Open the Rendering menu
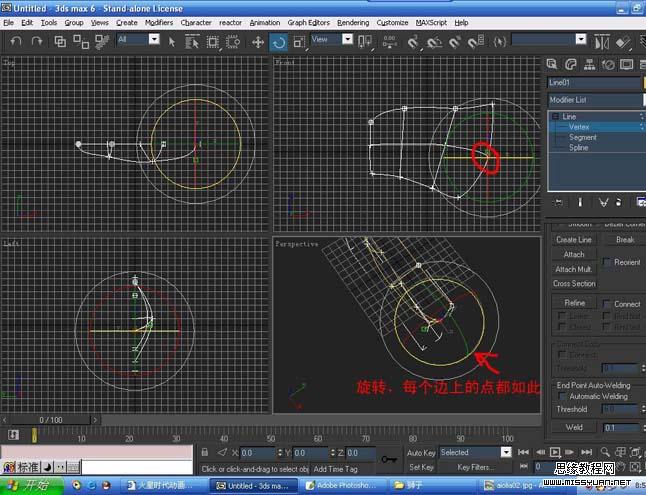 [x=353, y=23]
